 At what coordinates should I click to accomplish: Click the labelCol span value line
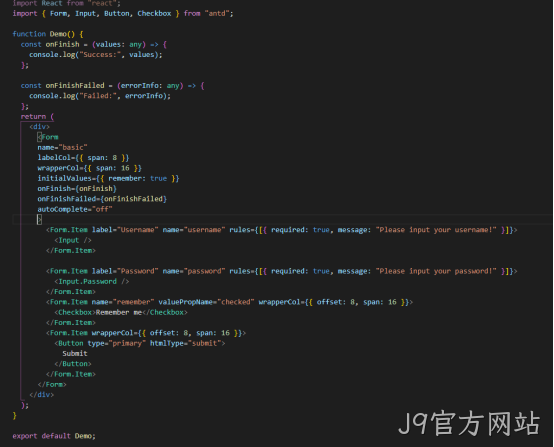[83, 158]
